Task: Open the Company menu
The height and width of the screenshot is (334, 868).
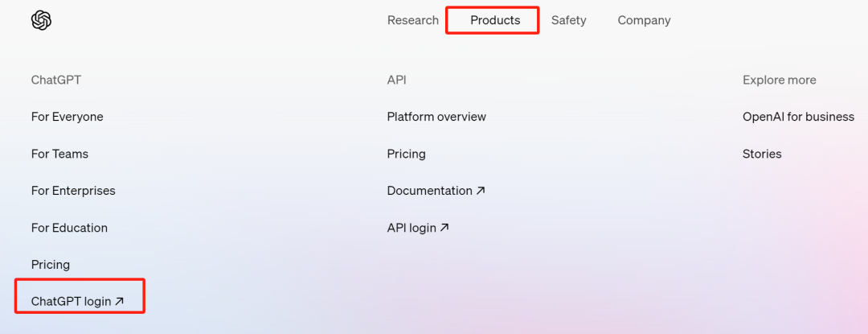Action: (x=644, y=20)
